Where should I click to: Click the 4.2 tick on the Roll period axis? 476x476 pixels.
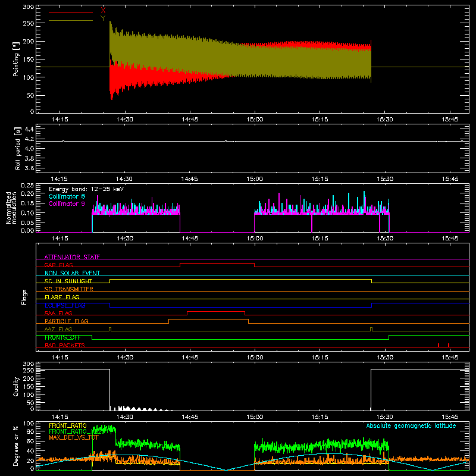point(29,139)
